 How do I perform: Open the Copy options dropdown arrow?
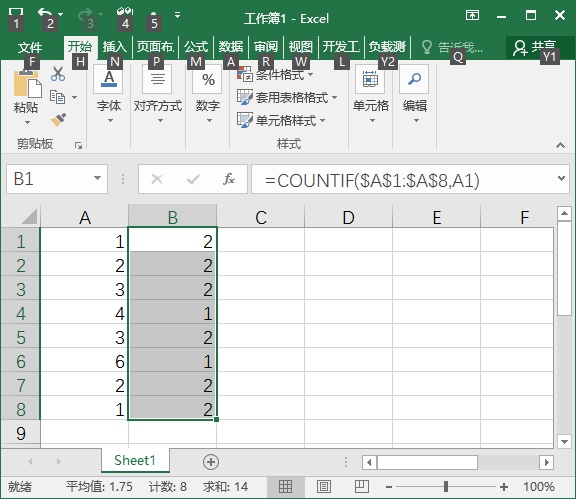(75, 97)
